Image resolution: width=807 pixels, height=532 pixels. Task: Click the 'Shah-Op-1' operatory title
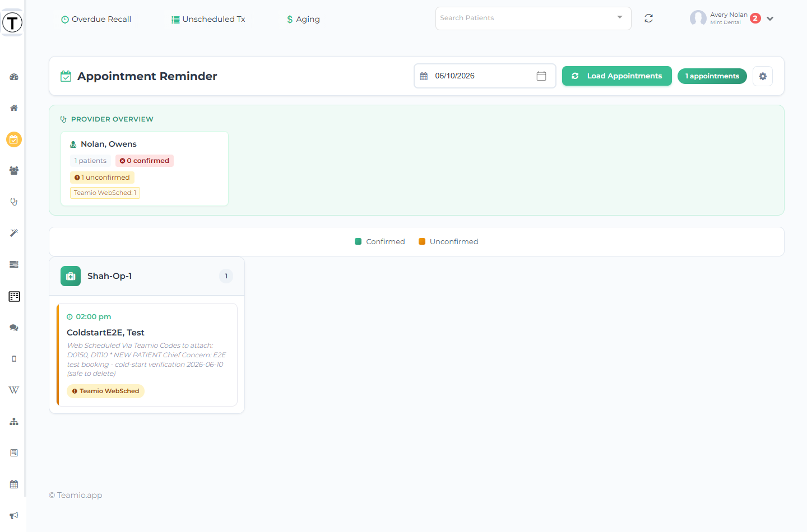110,276
